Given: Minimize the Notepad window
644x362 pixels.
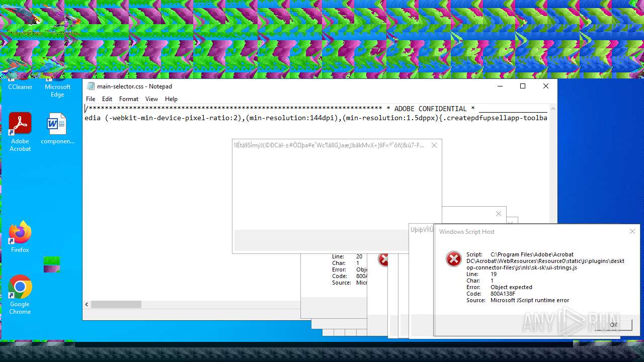Looking at the screenshot, I should pyautogui.click(x=500, y=86).
